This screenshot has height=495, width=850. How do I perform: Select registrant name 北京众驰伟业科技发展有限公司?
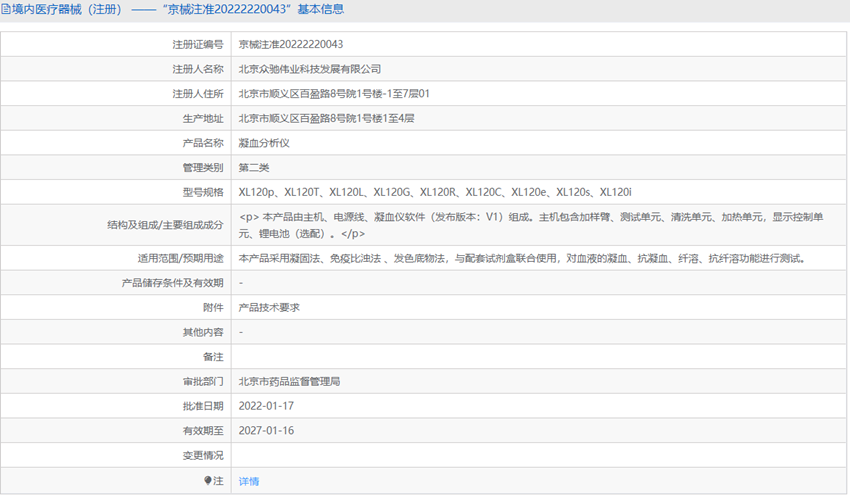point(310,69)
